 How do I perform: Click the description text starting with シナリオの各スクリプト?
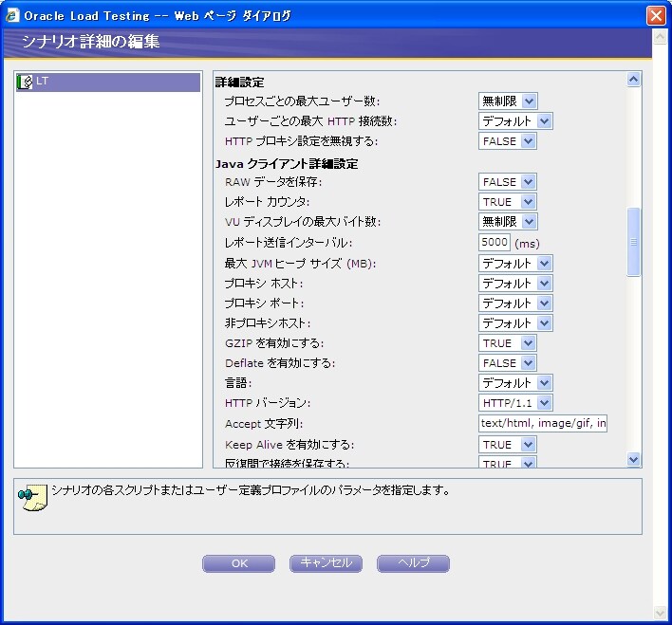[x=251, y=490]
